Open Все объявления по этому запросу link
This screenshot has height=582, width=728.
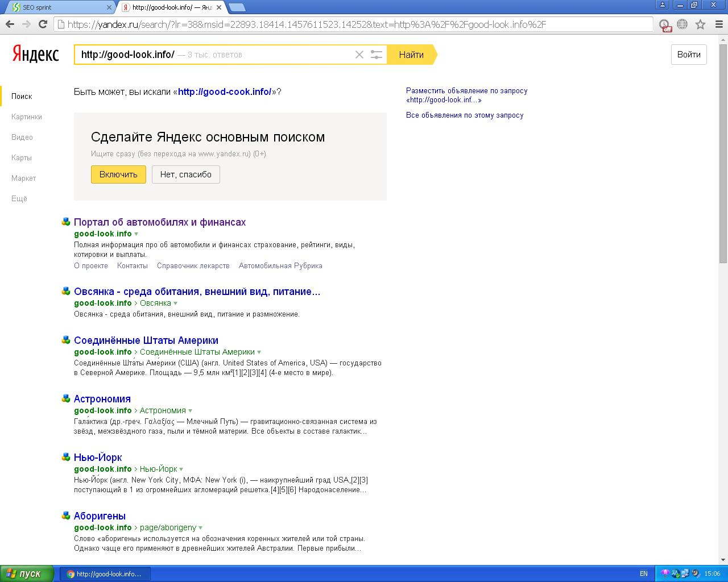(465, 115)
